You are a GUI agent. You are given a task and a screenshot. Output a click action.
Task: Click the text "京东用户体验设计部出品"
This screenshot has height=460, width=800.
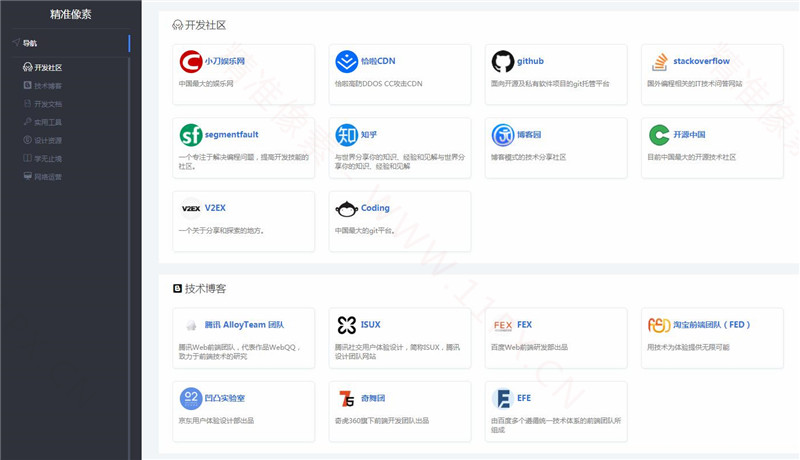click(x=216, y=421)
